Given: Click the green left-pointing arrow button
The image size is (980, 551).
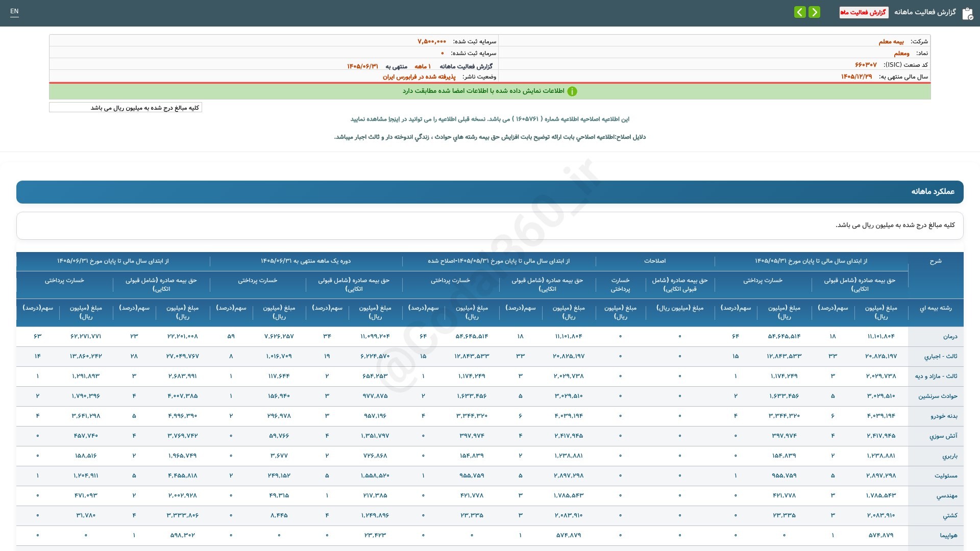Looking at the screenshot, I should (800, 12).
